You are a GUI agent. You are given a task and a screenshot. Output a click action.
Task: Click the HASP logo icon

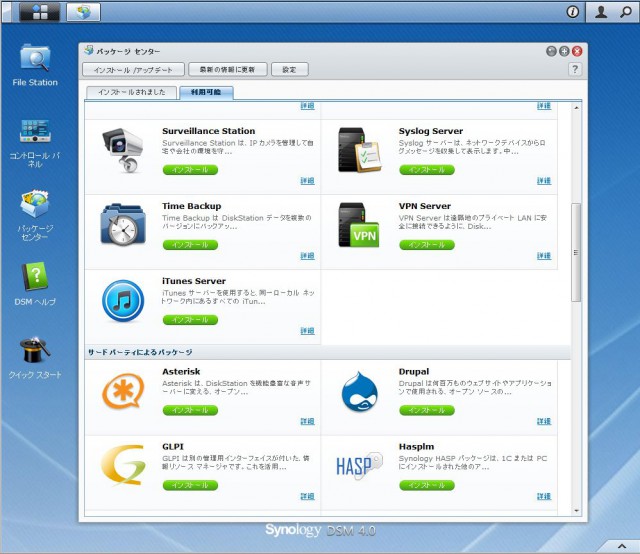pyautogui.click(x=359, y=466)
